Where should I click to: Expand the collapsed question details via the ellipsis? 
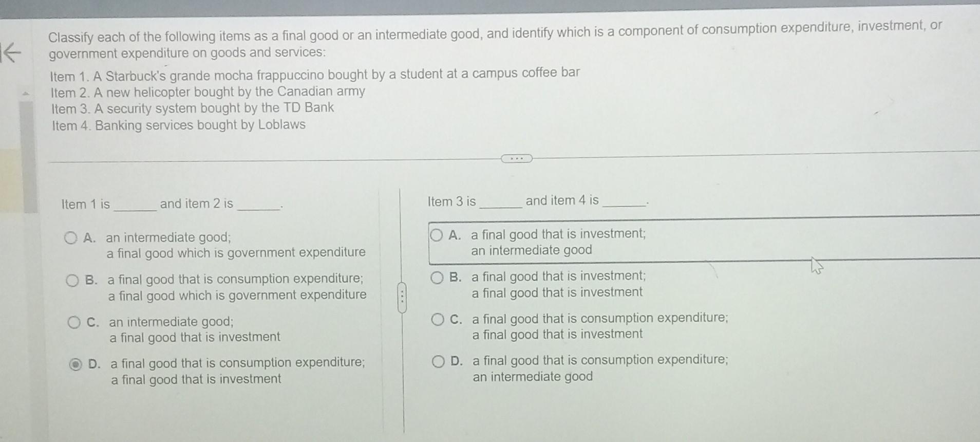(517, 159)
